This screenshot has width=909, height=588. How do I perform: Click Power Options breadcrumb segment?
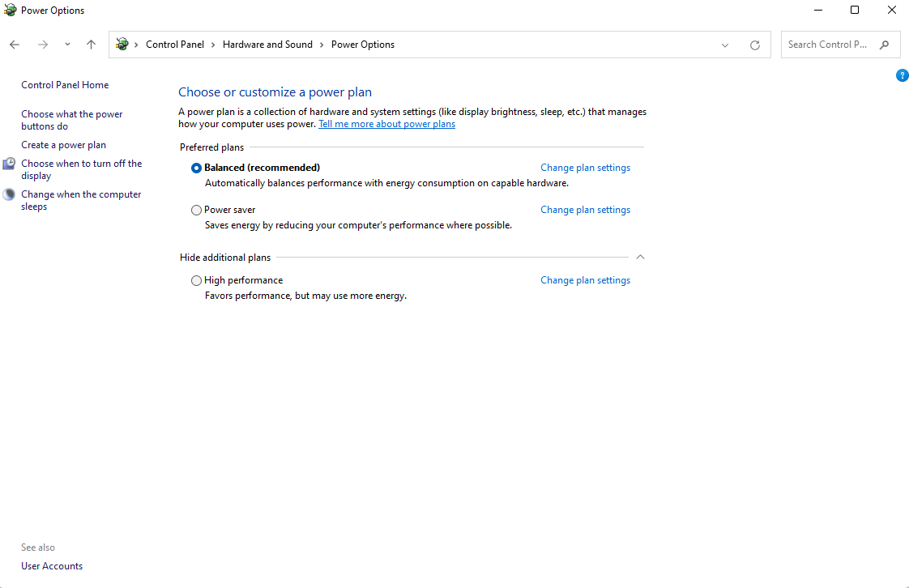pos(363,45)
